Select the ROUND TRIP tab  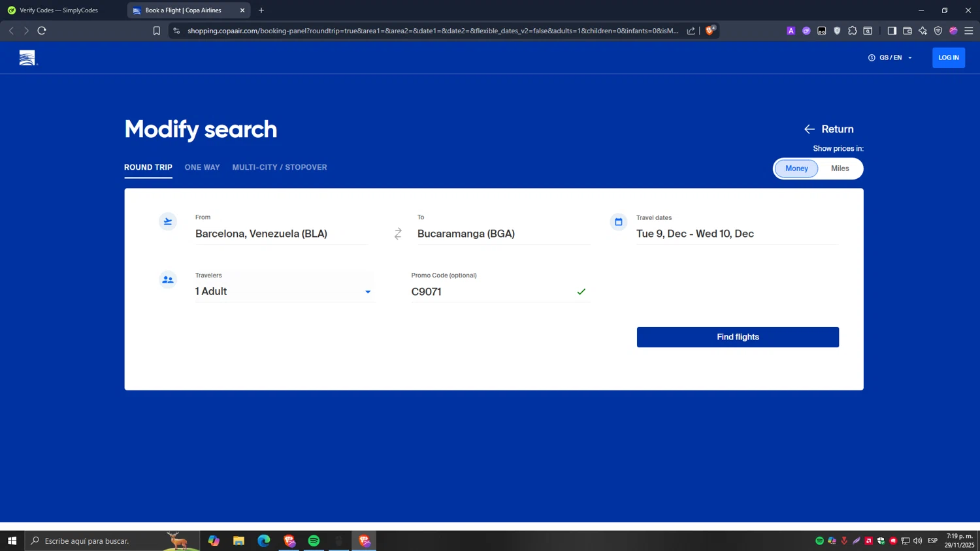(148, 168)
